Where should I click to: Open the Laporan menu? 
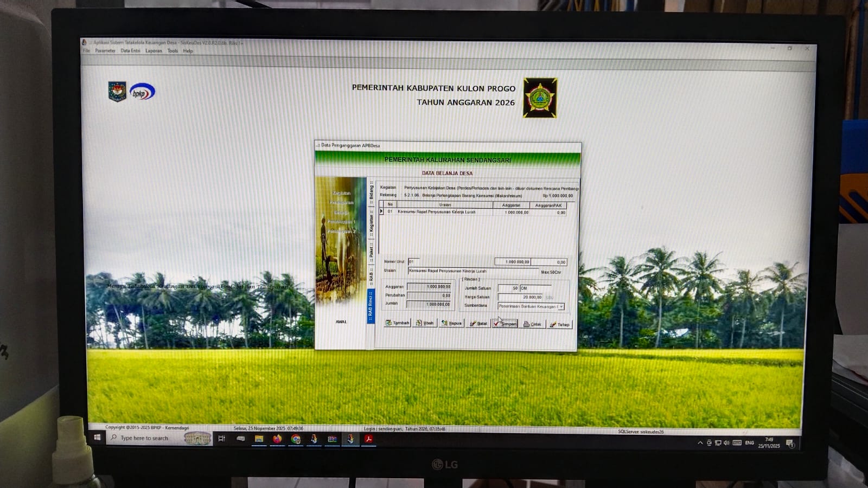coord(154,51)
